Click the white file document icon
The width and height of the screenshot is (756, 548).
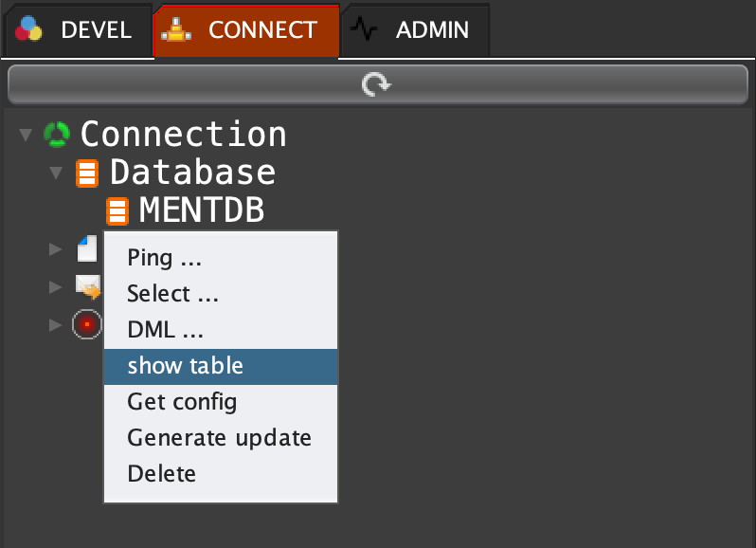pyautogui.click(x=88, y=248)
